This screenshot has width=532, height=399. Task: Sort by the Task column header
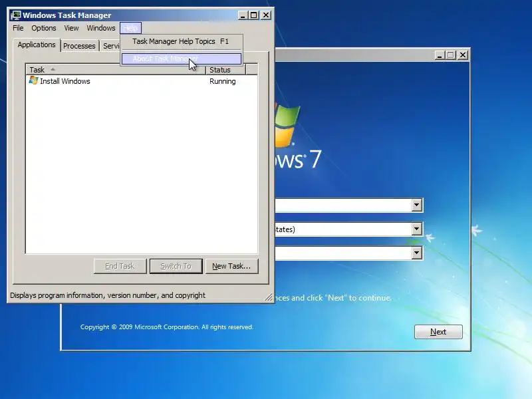pos(116,70)
